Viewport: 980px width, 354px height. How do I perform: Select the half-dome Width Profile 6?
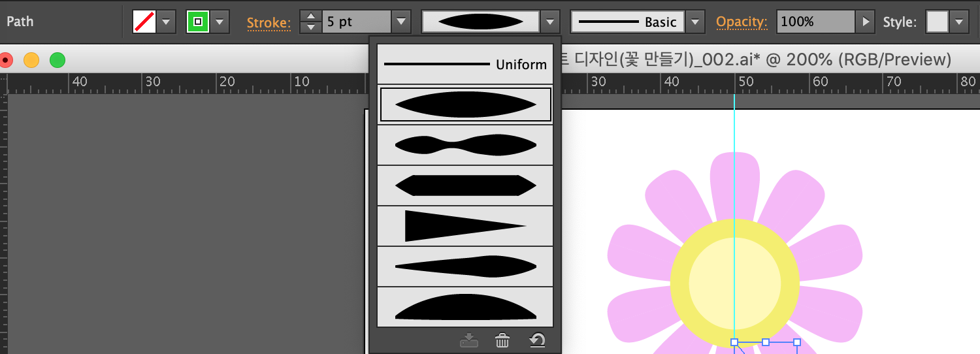point(465,307)
